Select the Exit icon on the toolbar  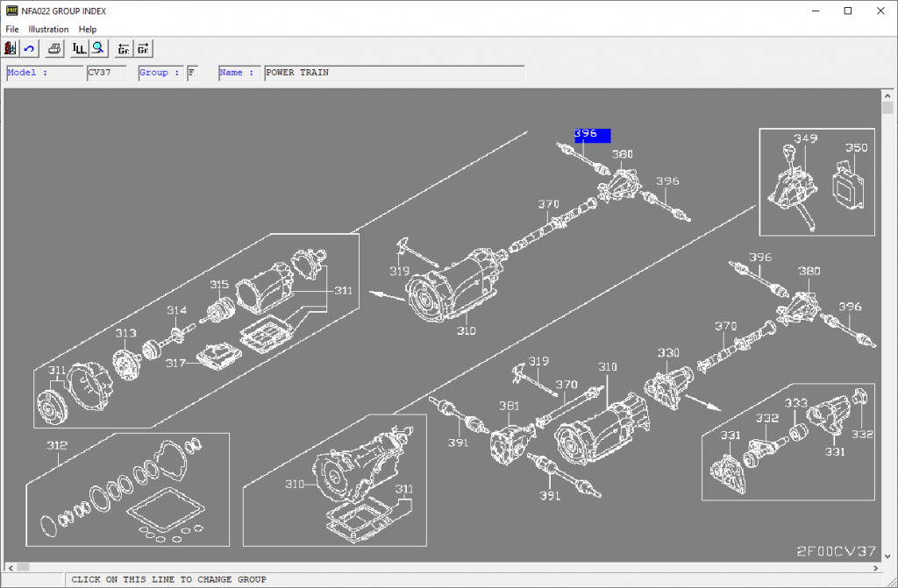point(10,48)
